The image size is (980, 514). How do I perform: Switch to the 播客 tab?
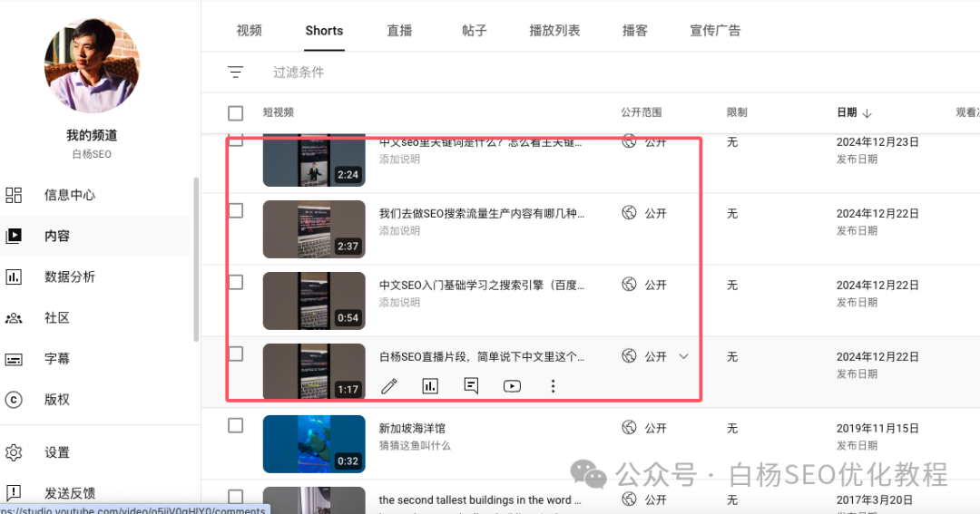coord(635,31)
